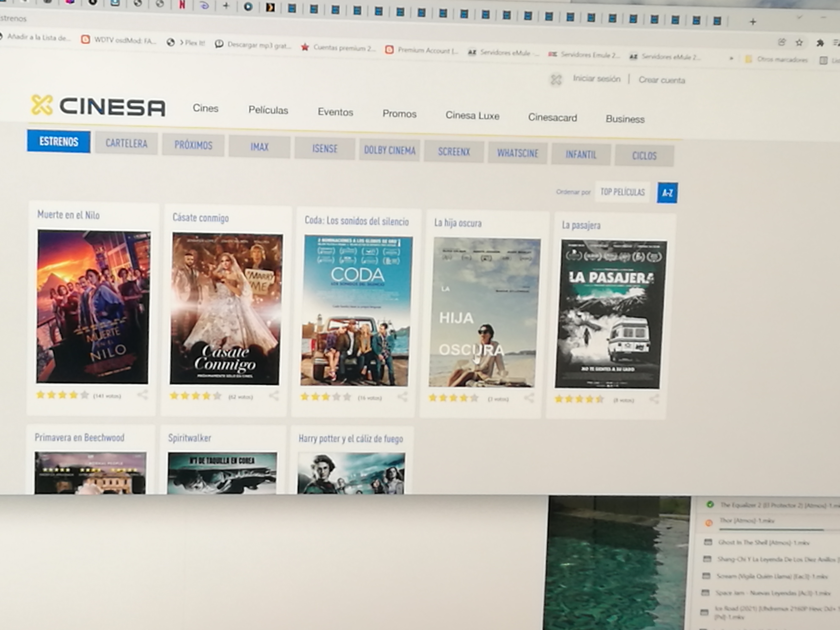Rate Muerte en el Nilo with its star rating
Image resolution: width=840 pixels, height=630 pixels.
click(x=62, y=395)
